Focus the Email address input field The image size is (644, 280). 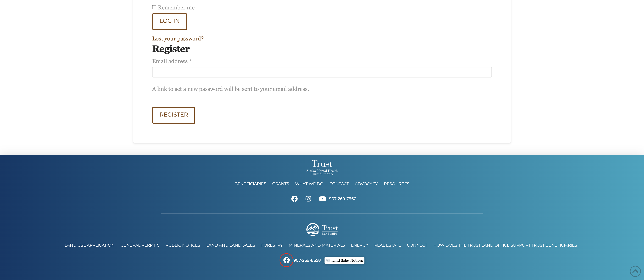tap(322, 72)
